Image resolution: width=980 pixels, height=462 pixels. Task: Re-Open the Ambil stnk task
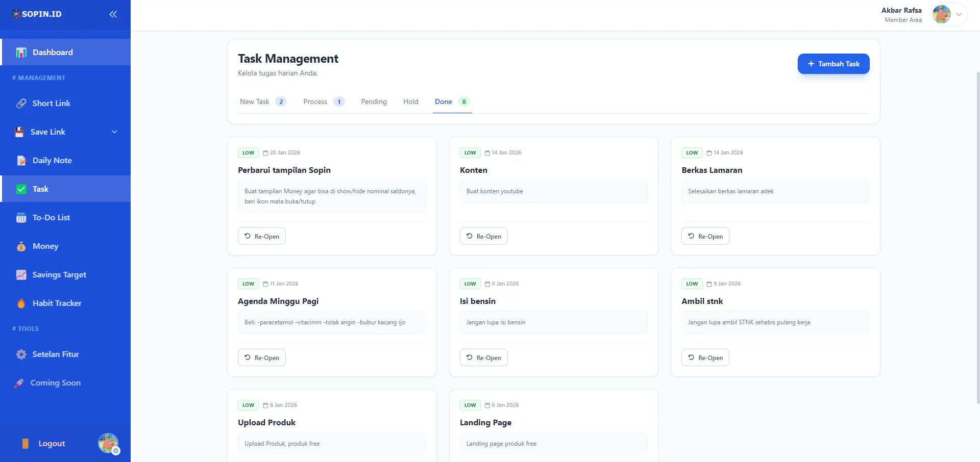[705, 358]
